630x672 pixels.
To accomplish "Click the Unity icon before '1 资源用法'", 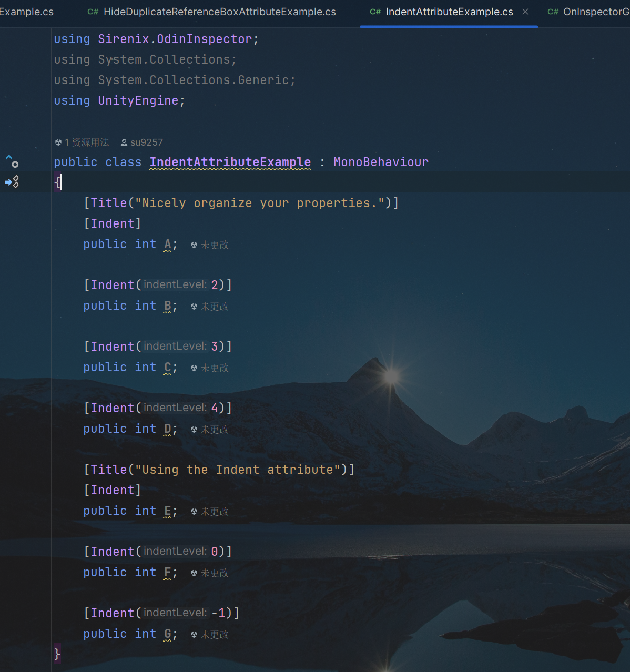I will coord(58,142).
